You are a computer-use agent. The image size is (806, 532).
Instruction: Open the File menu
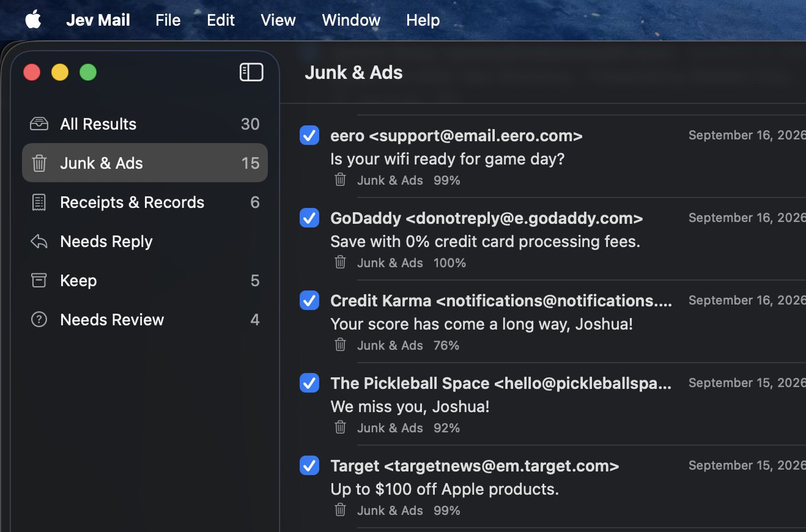tap(168, 20)
